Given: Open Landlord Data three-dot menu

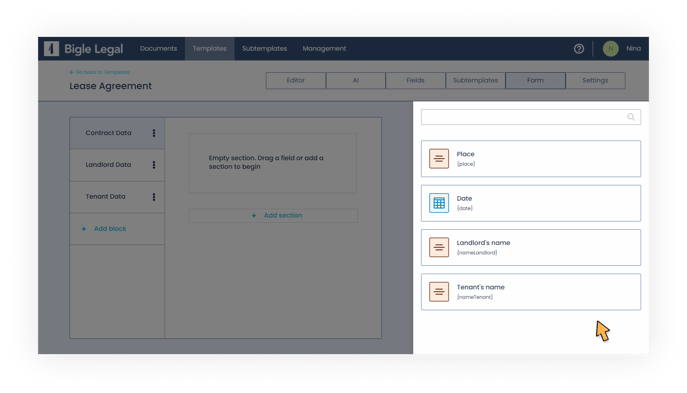Looking at the screenshot, I should coord(154,165).
